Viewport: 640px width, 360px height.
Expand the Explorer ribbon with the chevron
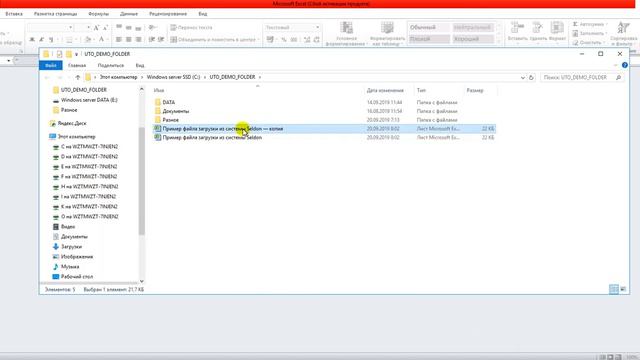(616, 65)
